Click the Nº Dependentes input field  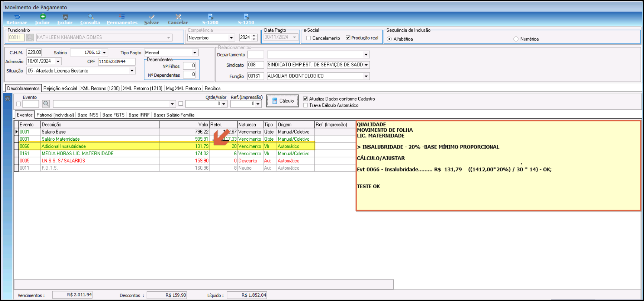point(189,75)
